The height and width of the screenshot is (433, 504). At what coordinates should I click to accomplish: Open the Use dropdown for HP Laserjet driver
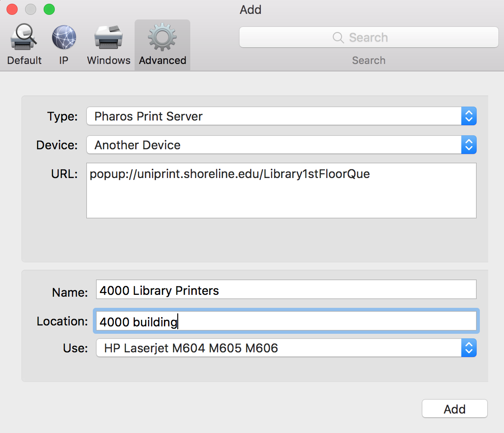(286, 348)
